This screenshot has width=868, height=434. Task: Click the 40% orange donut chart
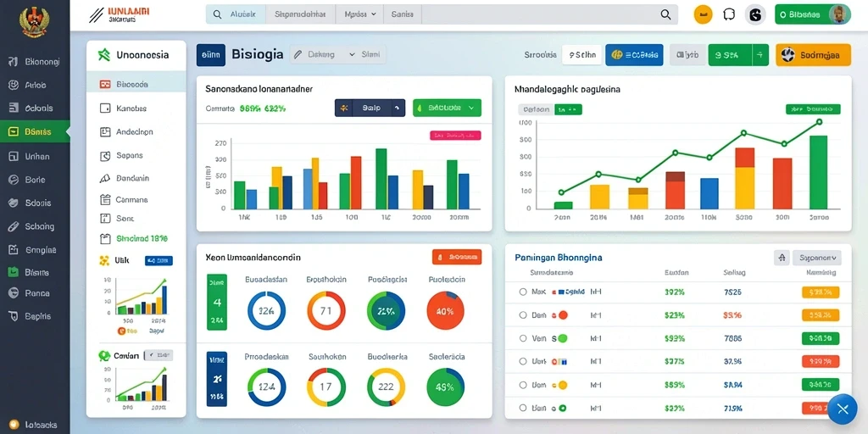[446, 311]
